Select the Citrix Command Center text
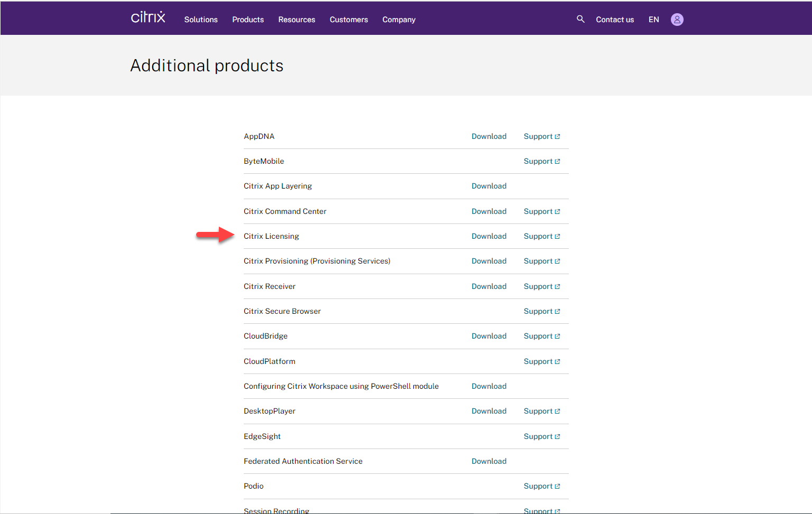 point(285,211)
